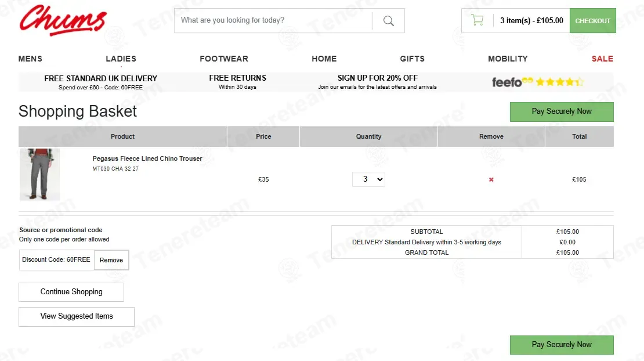
Task: Remove trousers using red cross icon
Action: (x=491, y=179)
